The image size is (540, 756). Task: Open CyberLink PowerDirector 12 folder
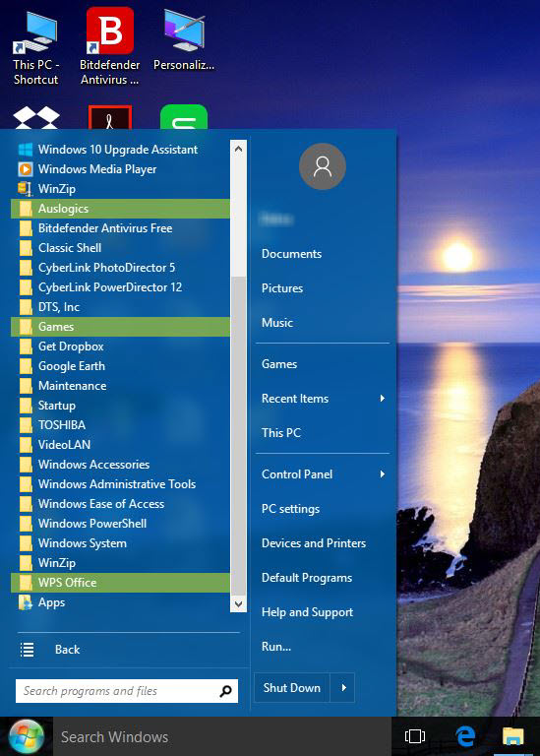(120, 287)
